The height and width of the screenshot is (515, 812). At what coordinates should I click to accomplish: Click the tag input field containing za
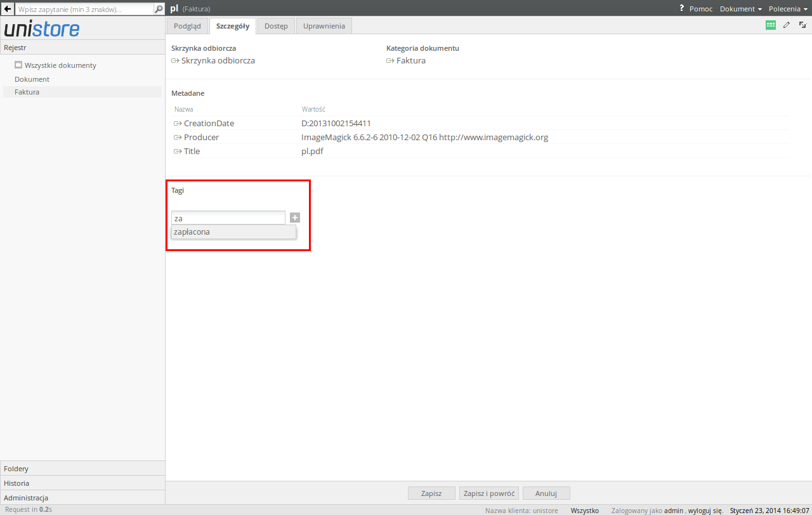[x=228, y=218]
